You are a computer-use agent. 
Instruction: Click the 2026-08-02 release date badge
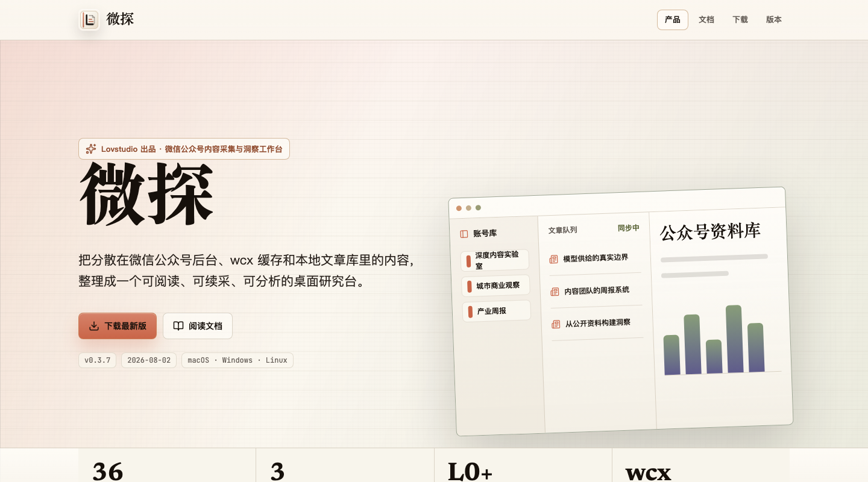[x=149, y=360]
